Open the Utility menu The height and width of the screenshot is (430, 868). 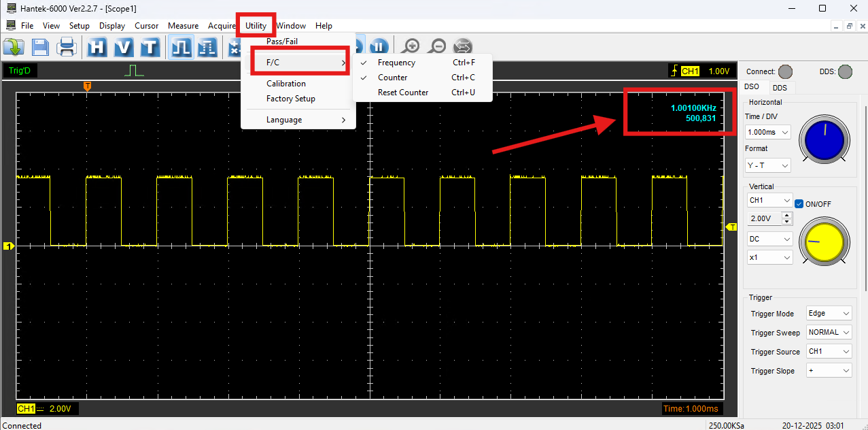(x=256, y=26)
